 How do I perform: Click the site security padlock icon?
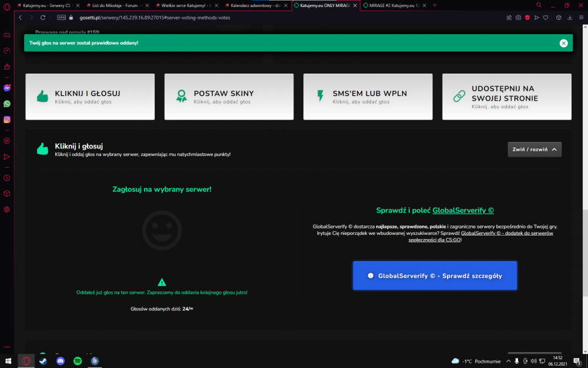pos(71,18)
